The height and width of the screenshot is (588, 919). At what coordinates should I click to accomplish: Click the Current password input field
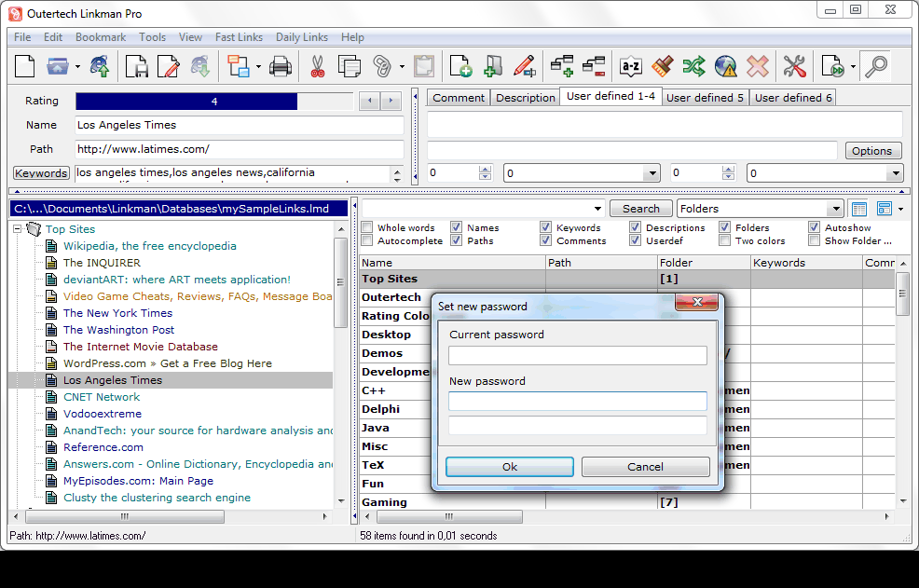pyautogui.click(x=577, y=355)
